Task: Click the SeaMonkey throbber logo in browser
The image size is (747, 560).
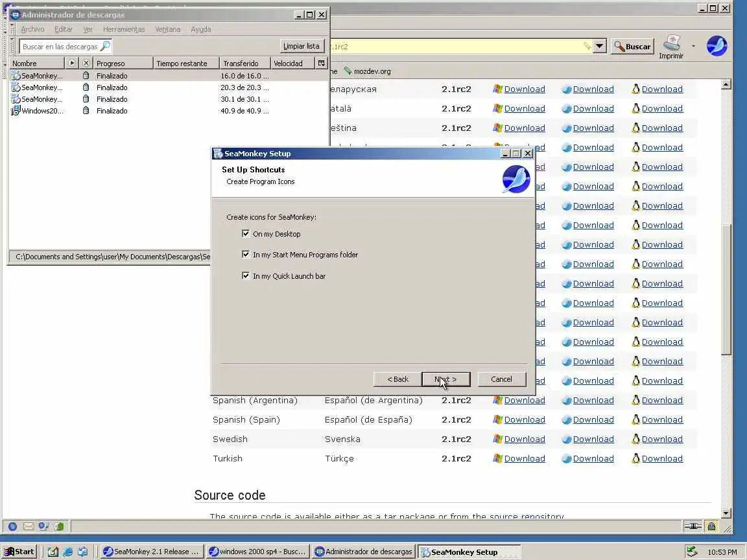Action: pos(717,46)
